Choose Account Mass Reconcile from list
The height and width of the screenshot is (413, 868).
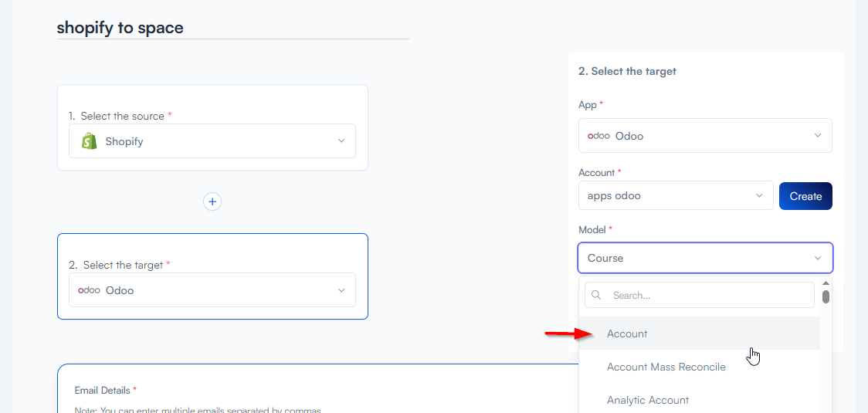666,367
